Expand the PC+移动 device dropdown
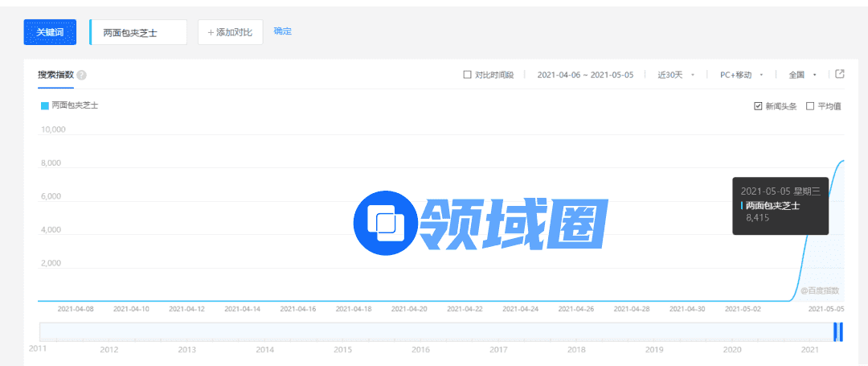This screenshot has height=366, width=868. (741, 75)
